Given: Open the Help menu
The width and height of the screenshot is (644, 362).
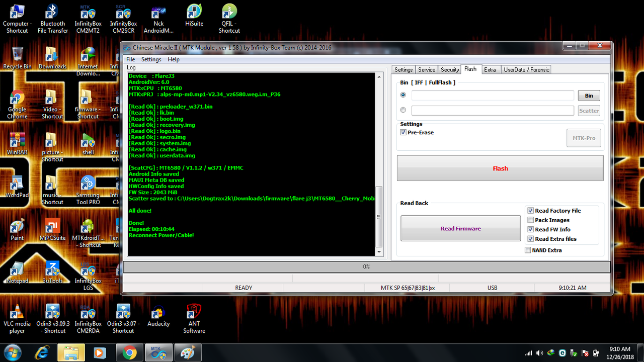Looking at the screenshot, I should [174, 59].
